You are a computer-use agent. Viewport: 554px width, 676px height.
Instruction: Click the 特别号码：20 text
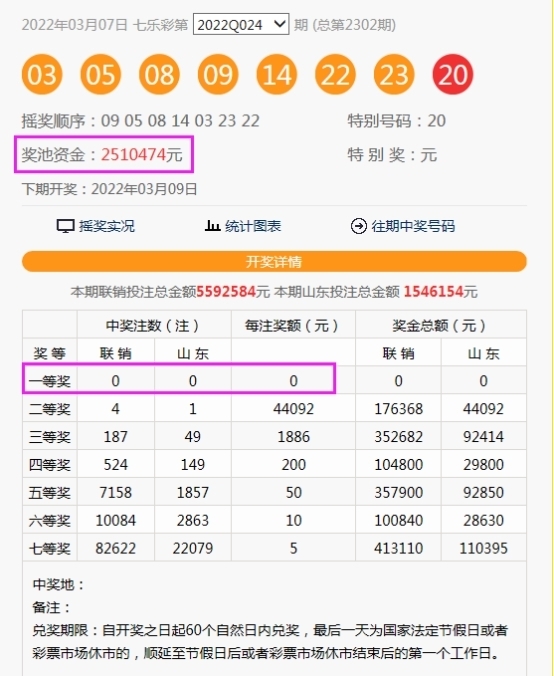[397, 121]
